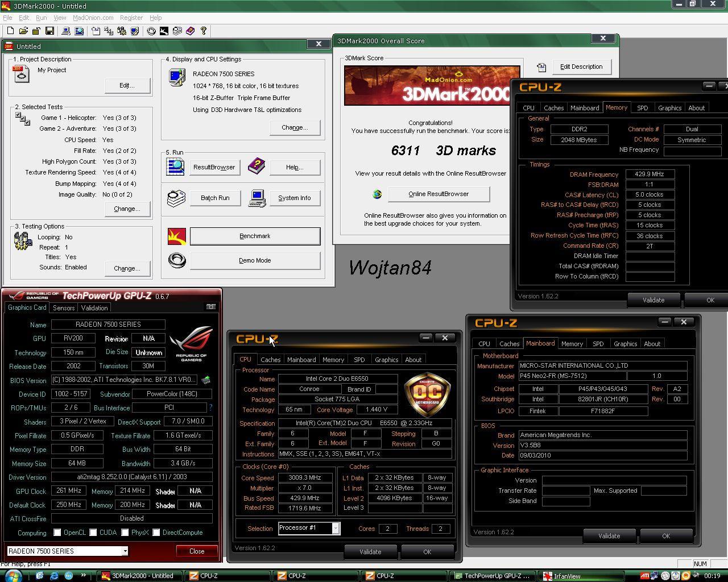Click the Benchmark button
Image resolution: width=728 pixels, height=582 pixels.
pyautogui.click(x=255, y=236)
